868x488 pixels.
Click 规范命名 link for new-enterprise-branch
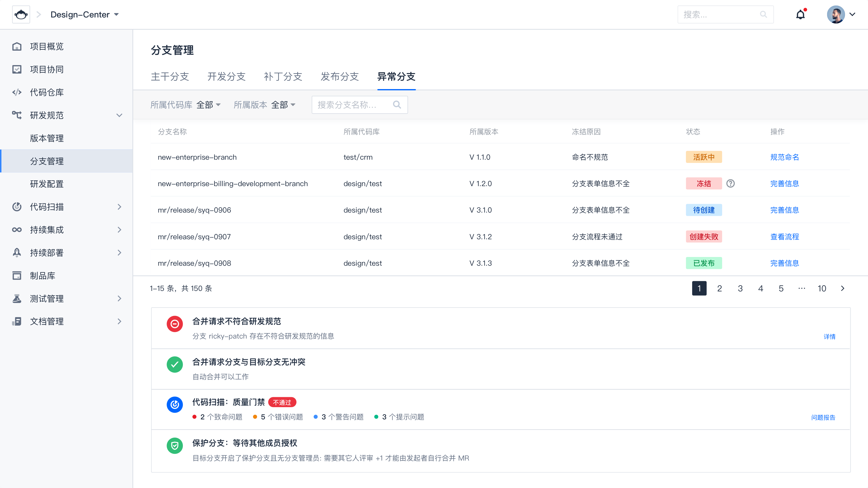(x=784, y=157)
